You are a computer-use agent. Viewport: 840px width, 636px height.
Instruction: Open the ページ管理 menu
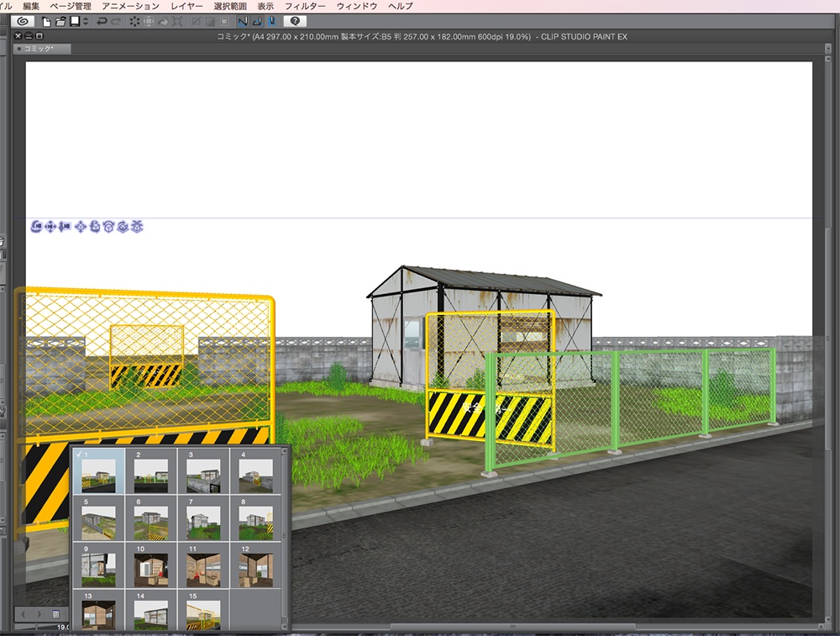pyautogui.click(x=71, y=6)
